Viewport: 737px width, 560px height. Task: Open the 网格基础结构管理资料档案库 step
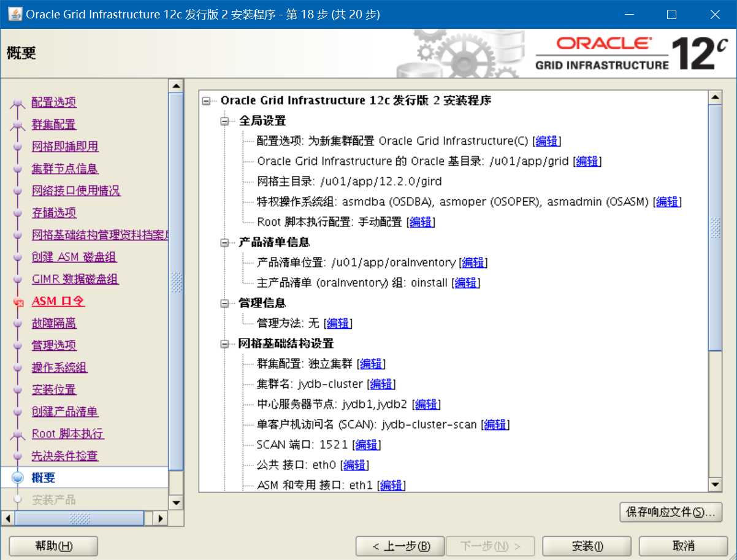pos(100,235)
